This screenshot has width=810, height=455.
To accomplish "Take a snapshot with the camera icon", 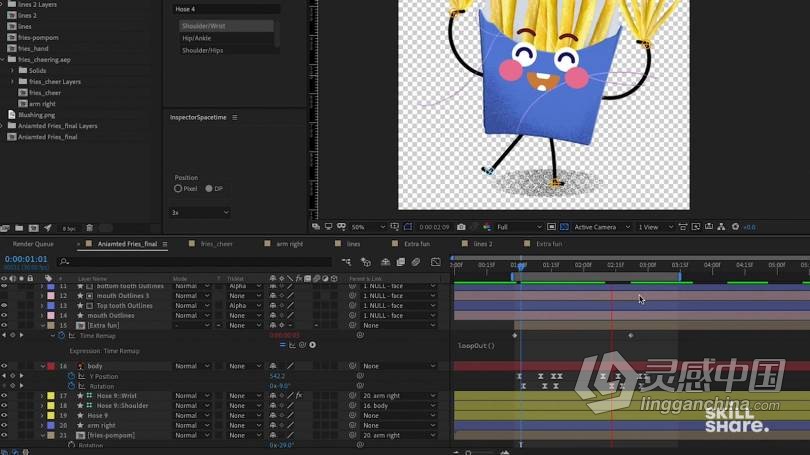I will (461, 227).
